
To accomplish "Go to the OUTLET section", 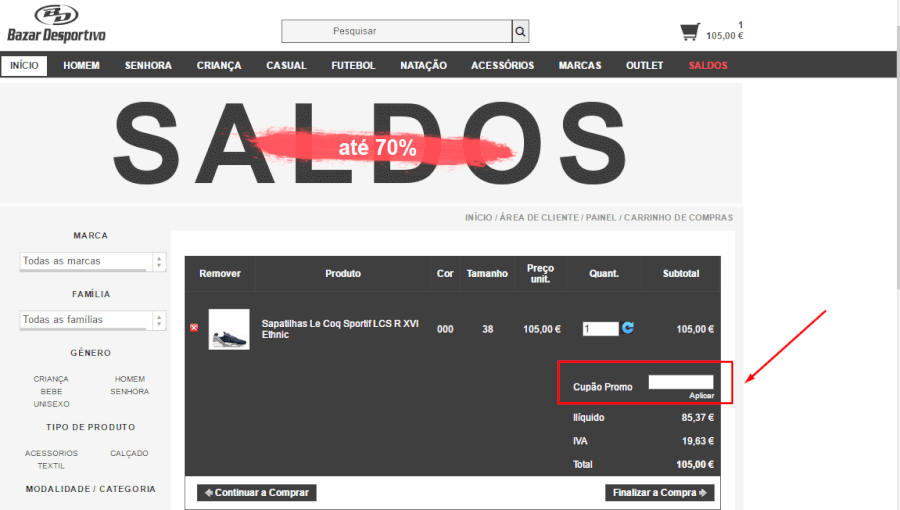I will [x=644, y=66].
